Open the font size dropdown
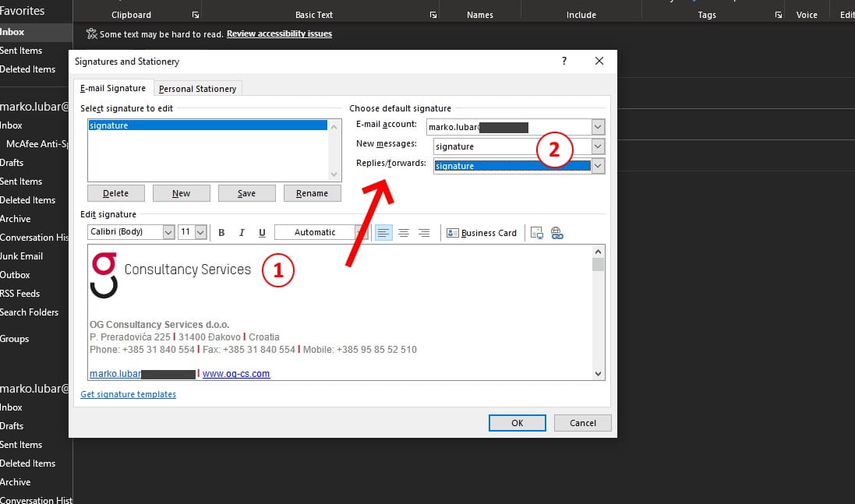This screenshot has height=504, width=855. (201, 232)
